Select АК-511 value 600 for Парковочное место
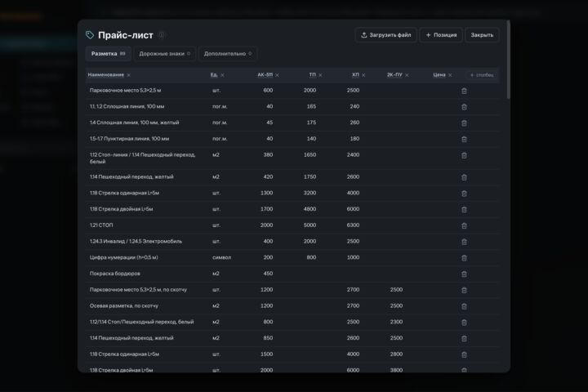 tap(268, 91)
